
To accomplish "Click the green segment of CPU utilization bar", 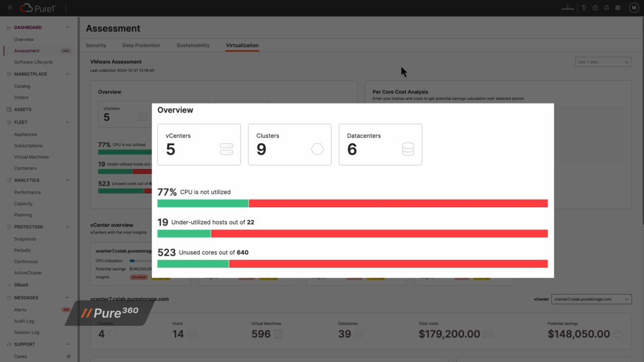I will pyautogui.click(x=202, y=204).
